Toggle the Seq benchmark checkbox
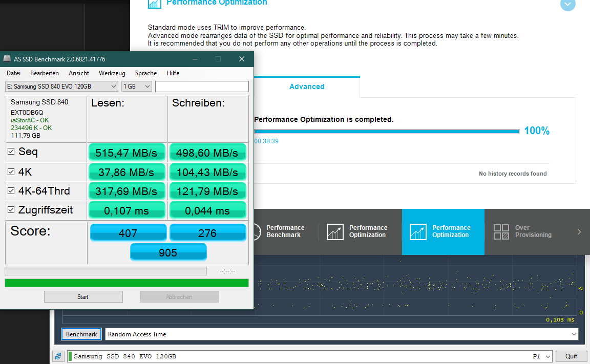The height and width of the screenshot is (364, 590). click(11, 152)
